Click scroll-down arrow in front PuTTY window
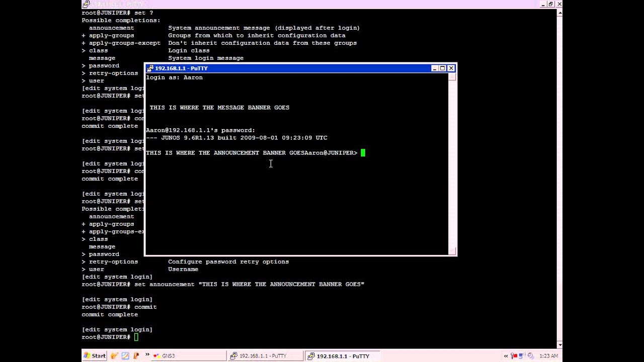Image resolution: width=644 pixels, height=362 pixels. (x=452, y=250)
